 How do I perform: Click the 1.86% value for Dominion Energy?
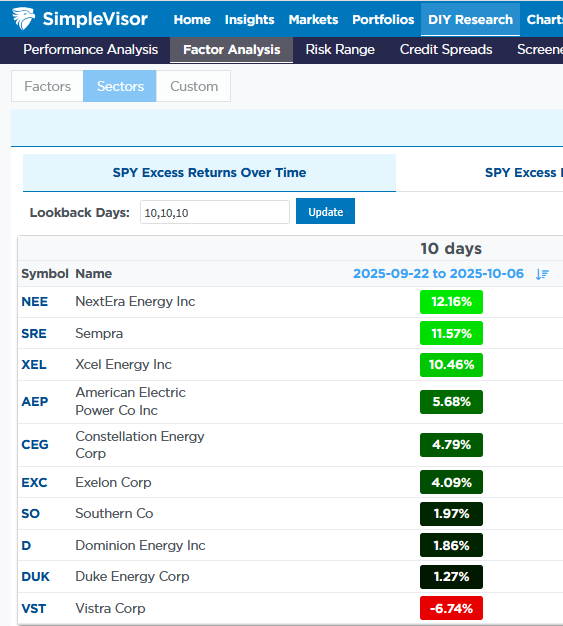coord(451,545)
